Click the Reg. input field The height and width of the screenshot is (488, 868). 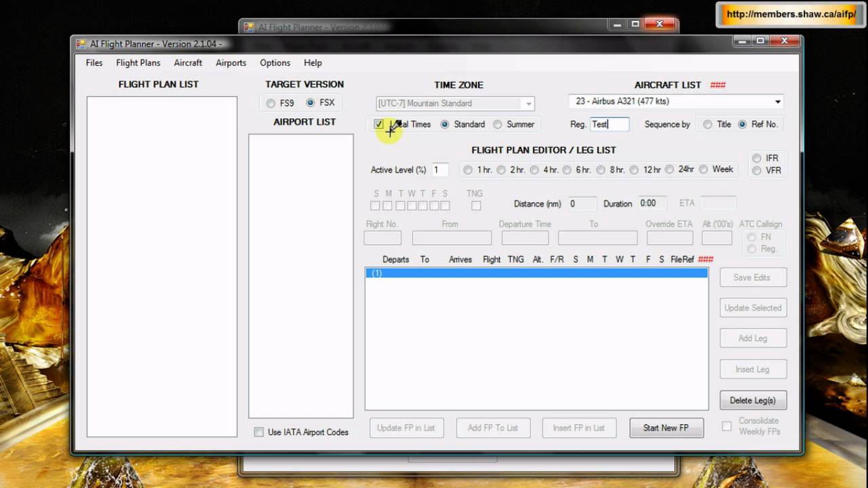pyautogui.click(x=610, y=124)
